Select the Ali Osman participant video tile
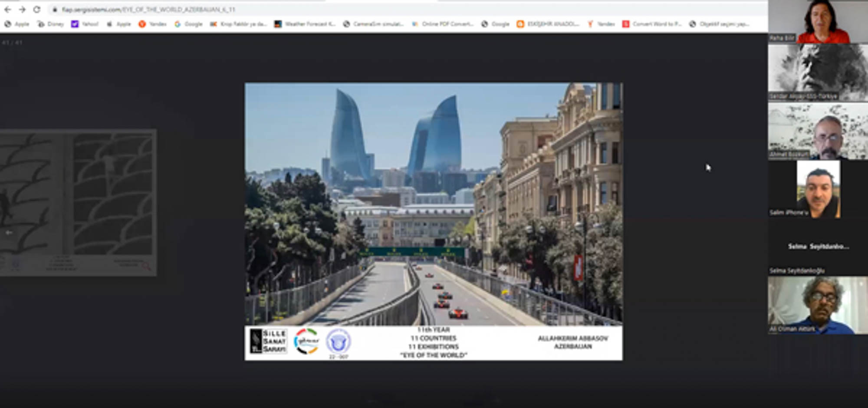 [818, 305]
